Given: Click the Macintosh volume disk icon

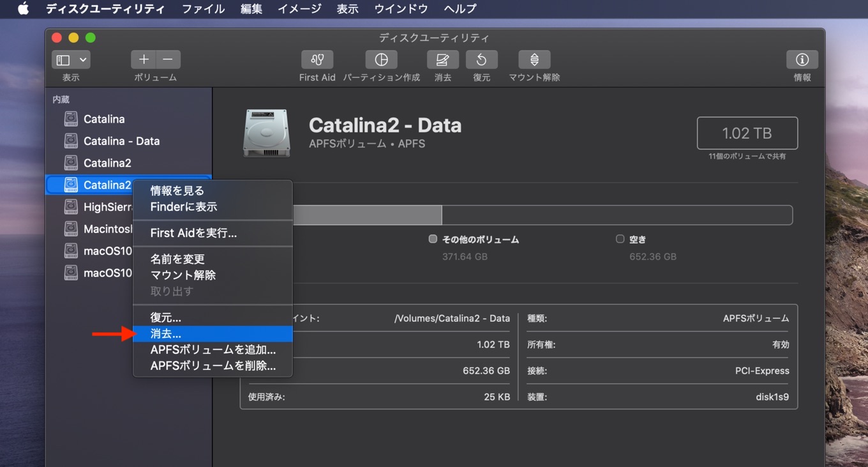Looking at the screenshot, I should click(x=71, y=229).
